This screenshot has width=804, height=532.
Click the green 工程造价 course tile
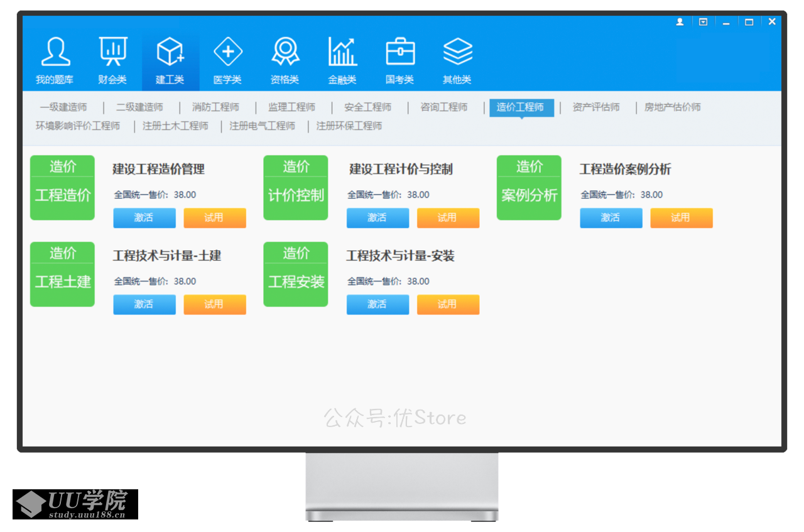coord(62,188)
